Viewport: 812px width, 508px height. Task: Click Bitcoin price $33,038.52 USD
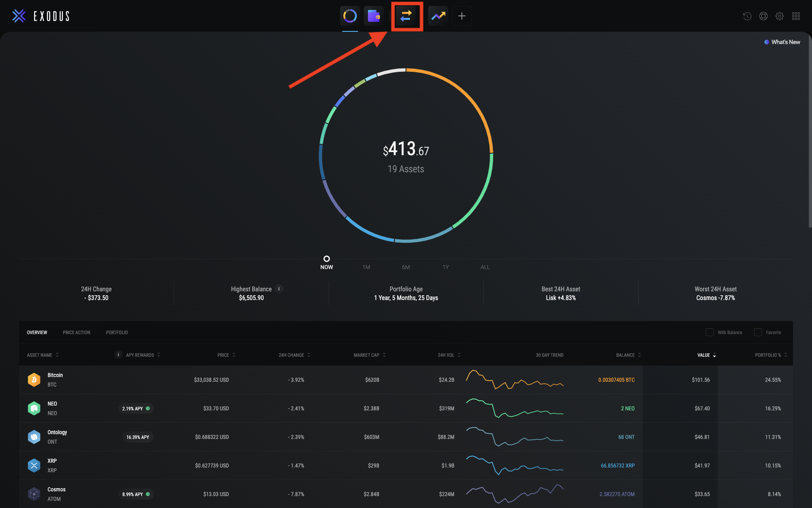(211, 380)
